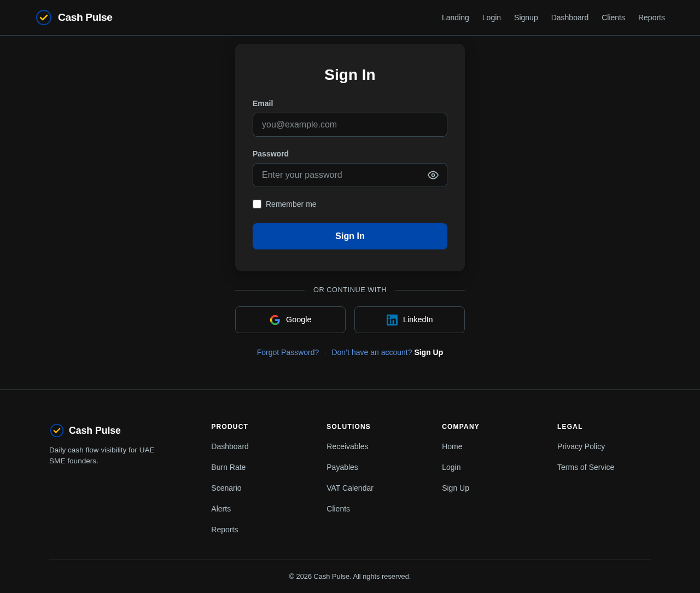Screen dimensions: 700x593
Task: Open Dashboard in the top navigation
Action: [570, 18]
